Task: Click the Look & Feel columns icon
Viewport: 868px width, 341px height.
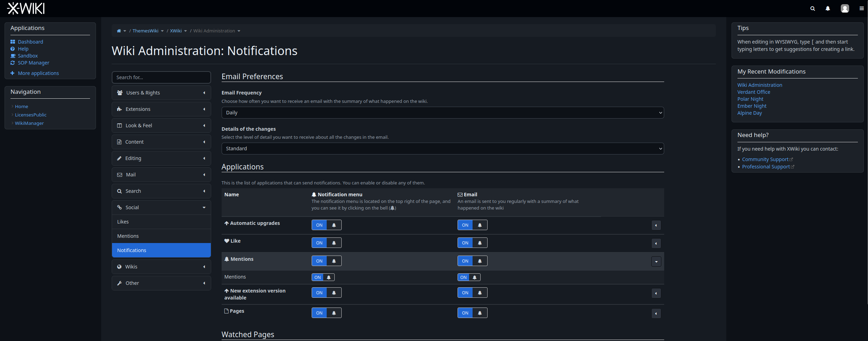Action: point(119,126)
